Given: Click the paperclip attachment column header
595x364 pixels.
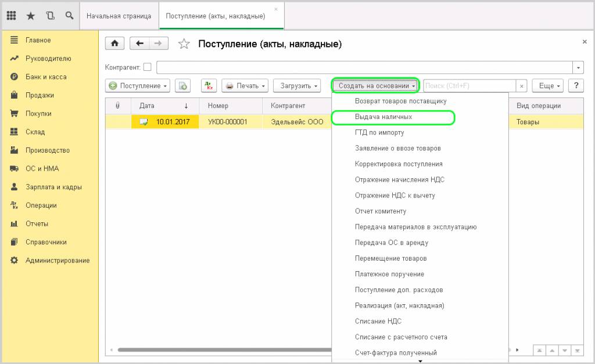Looking at the screenshot, I should (x=117, y=106).
